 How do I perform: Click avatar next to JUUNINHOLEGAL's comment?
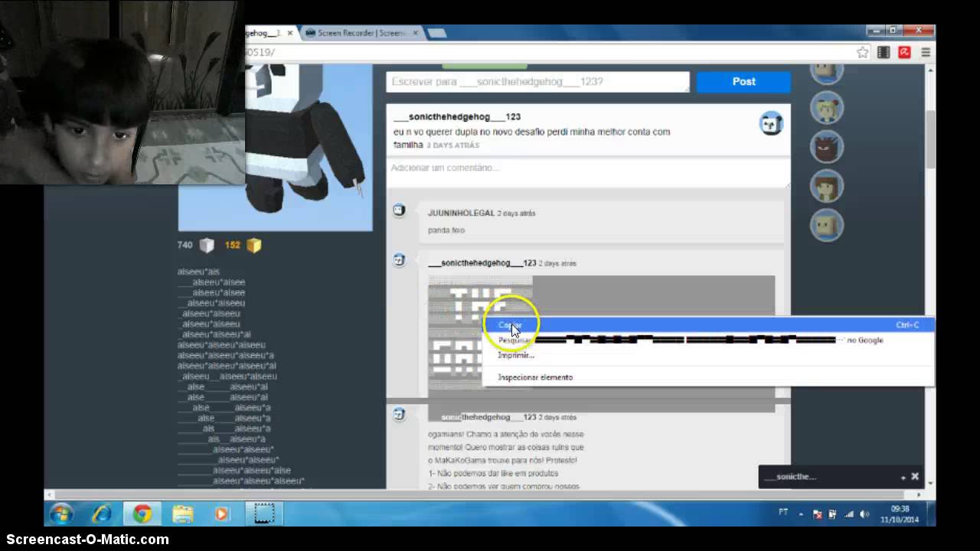(x=399, y=210)
